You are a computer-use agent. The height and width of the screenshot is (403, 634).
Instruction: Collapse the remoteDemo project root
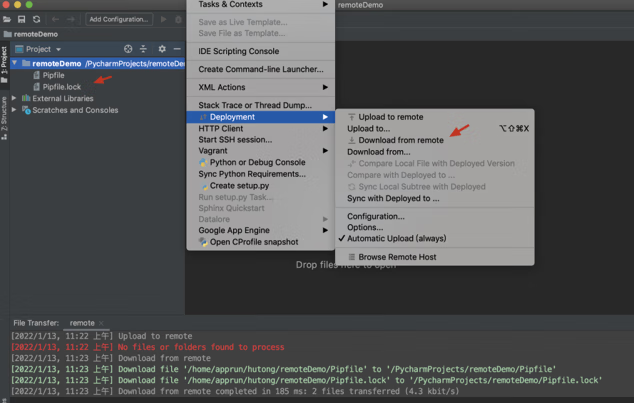[15, 63]
